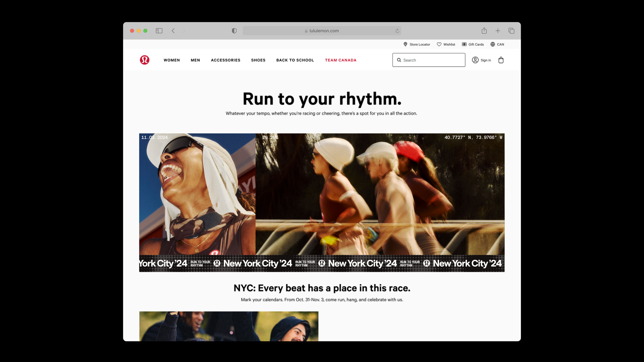This screenshot has width=644, height=362.
Task: Open the Back to School menu
Action: [295, 60]
